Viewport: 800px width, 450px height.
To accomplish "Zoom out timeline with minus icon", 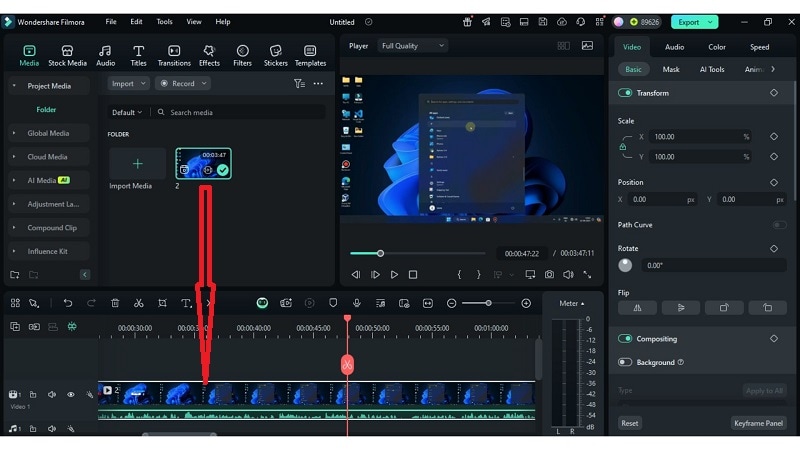I will click(x=452, y=304).
